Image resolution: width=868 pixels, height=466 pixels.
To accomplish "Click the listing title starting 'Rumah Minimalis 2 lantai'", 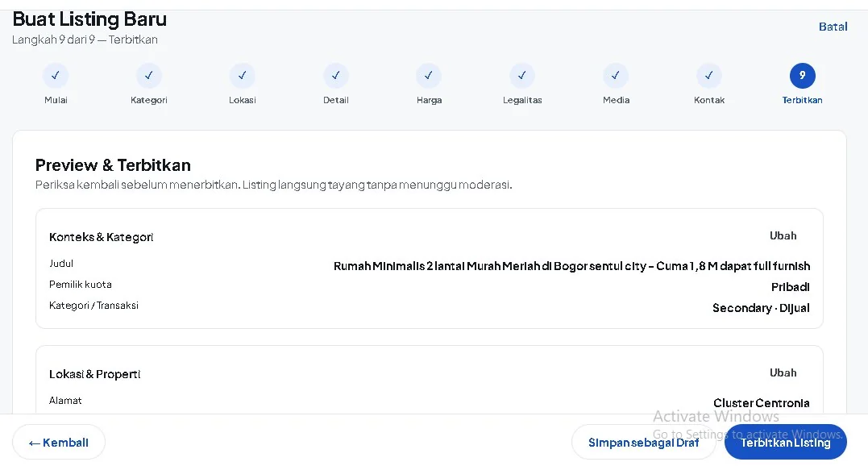I will click(x=572, y=266).
